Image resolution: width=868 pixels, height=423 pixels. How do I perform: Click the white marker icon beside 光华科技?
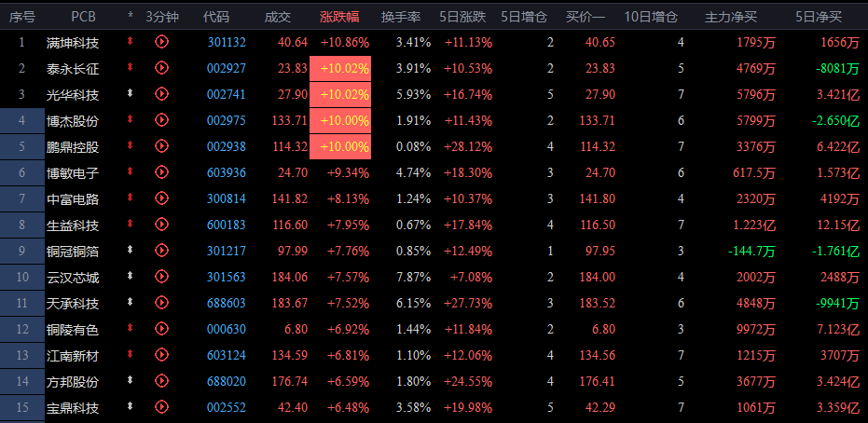131,93
